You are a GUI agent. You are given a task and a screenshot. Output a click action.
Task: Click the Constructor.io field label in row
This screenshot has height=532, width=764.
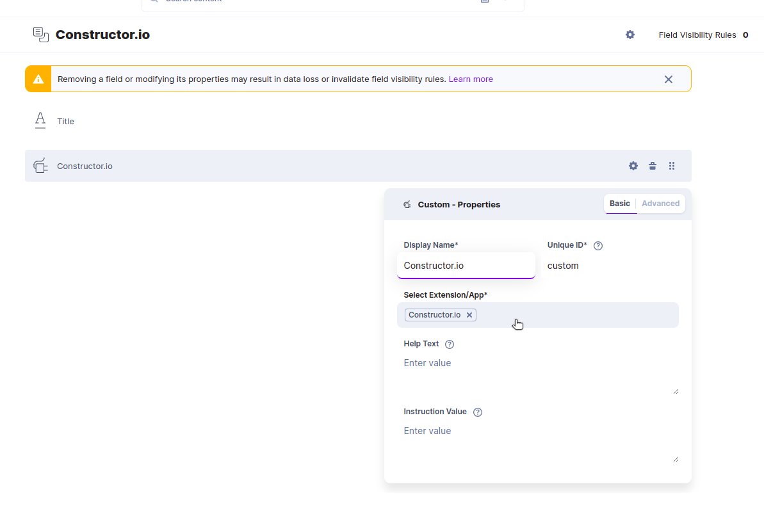click(x=85, y=166)
